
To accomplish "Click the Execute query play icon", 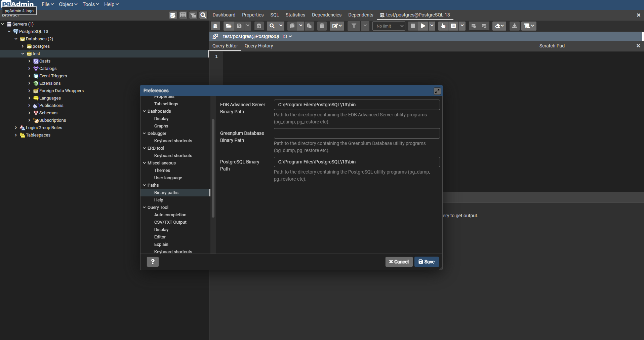I will click(x=423, y=26).
